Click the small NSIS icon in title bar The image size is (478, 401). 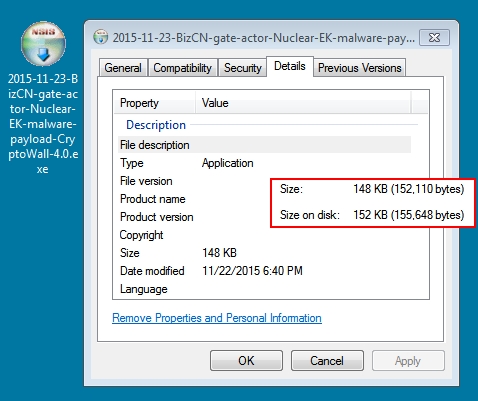coord(101,37)
